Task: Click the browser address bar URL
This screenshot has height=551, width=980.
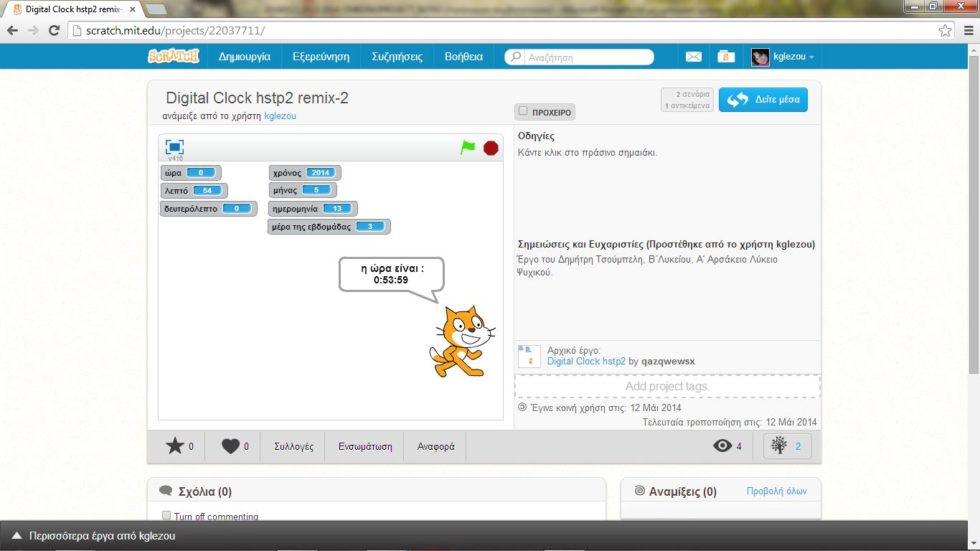Action: pos(176,31)
